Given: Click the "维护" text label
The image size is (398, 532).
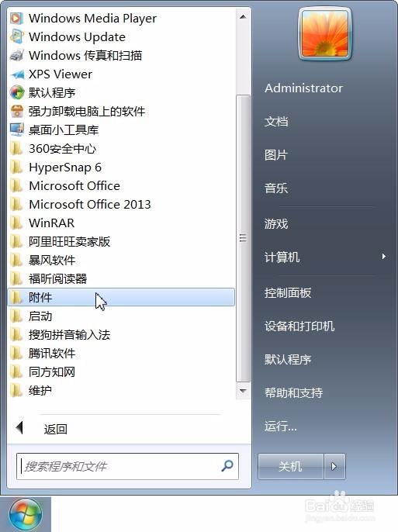Looking at the screenshot, I should 40,391.
